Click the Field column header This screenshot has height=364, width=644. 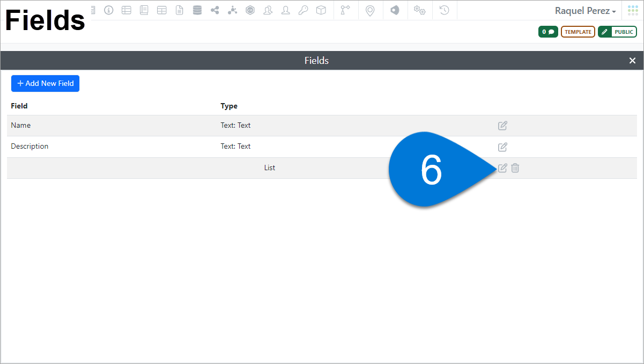point(19,106)
